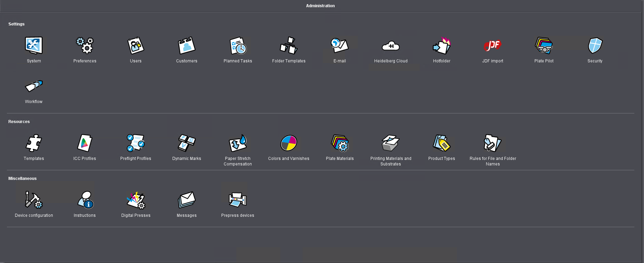The height and width of the screenshot is (263, 644).
Task: Open Printing Materials and Substrates
Action: coord(391,143)
